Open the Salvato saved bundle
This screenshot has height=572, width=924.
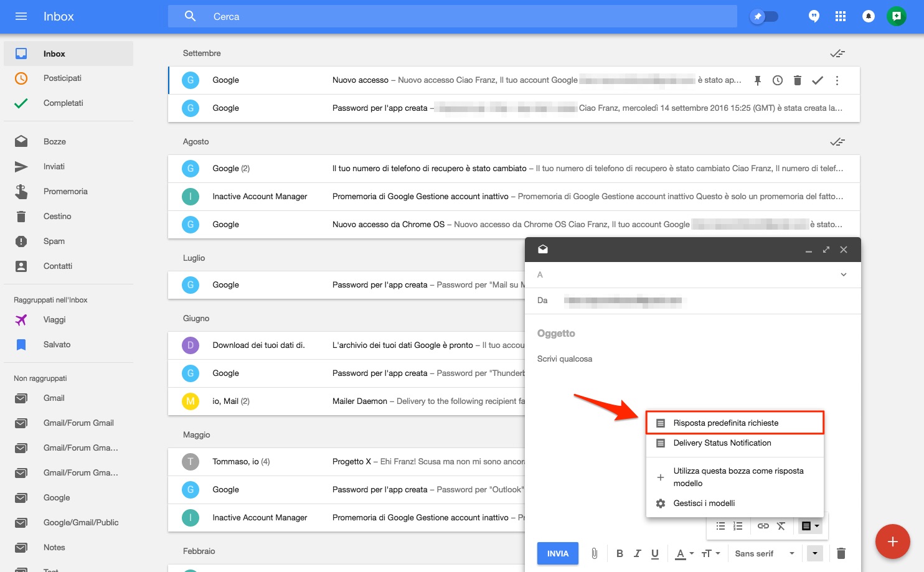pyautogui.click(x=68, y=344)
